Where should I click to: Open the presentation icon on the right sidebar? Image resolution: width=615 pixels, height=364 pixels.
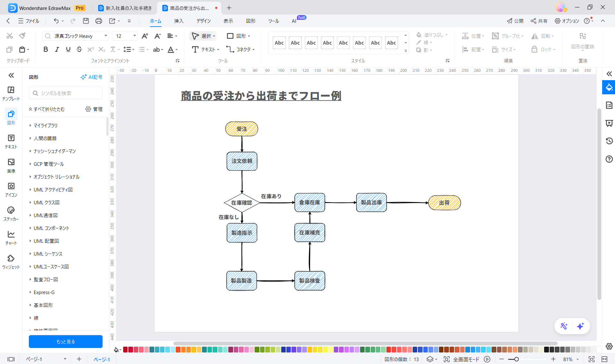609,123
